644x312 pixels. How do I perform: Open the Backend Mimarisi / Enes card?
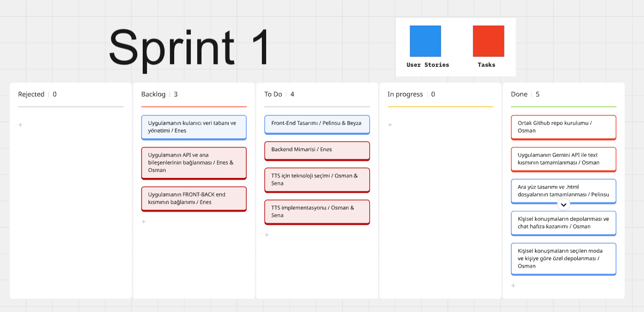[x=317, y=151]
